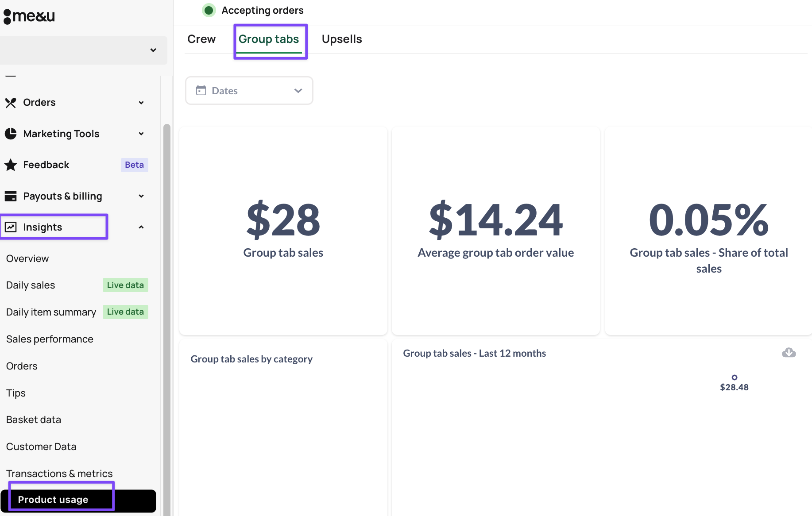This screenshot has width=812, height=516.
Task: Go to Sales performance page
Action: (50, 339)
